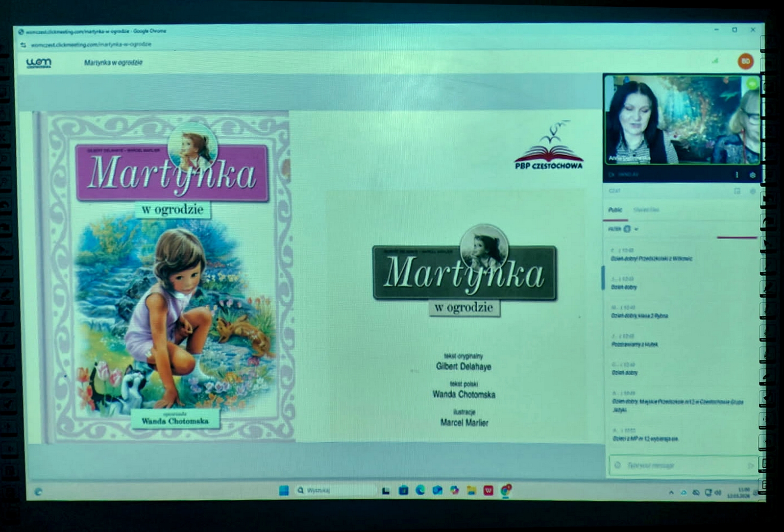The image size is (784, 532).
Task: Click site info icon in address bar
Action: 23,45
